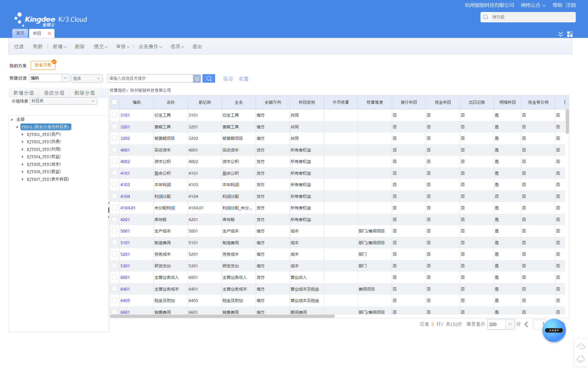Go to previous page arrow
Image resolution: width=588 pixels, height=368 pixels.
526,324
